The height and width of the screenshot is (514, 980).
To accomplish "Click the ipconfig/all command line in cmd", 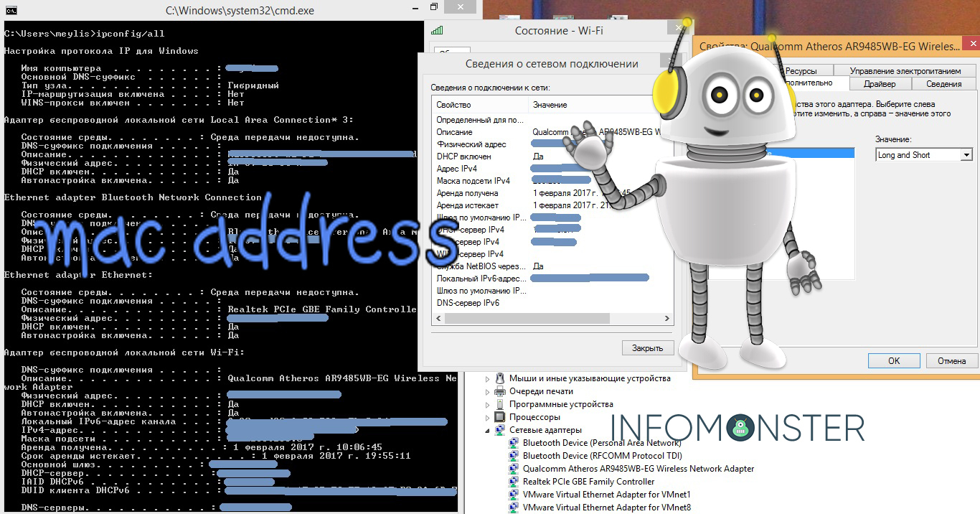I will pyautogui.click(x=84, y=34).
